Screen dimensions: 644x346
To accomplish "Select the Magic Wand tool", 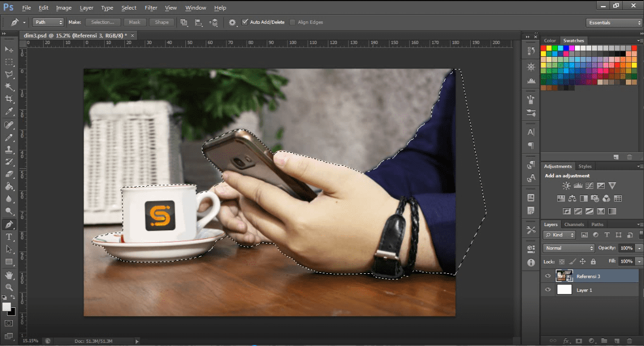I will (x=9, y=87).
